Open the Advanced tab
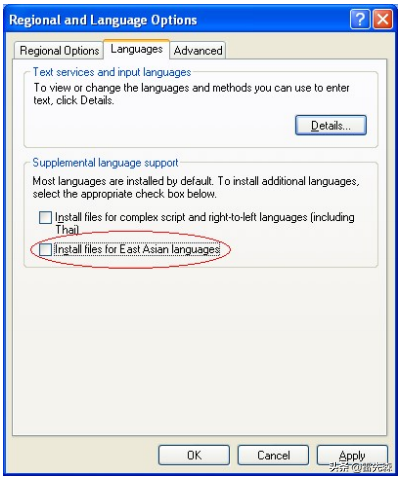 click(x=198, y=51)
